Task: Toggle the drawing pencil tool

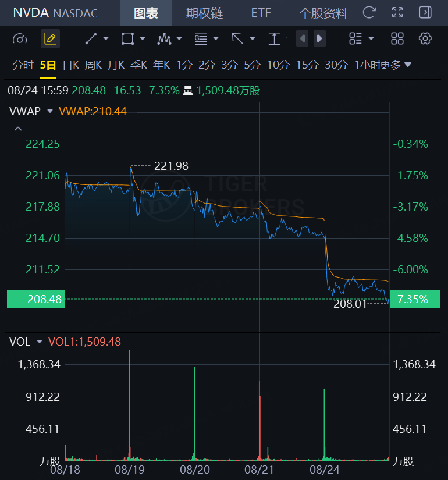Action: pos(50,39)
